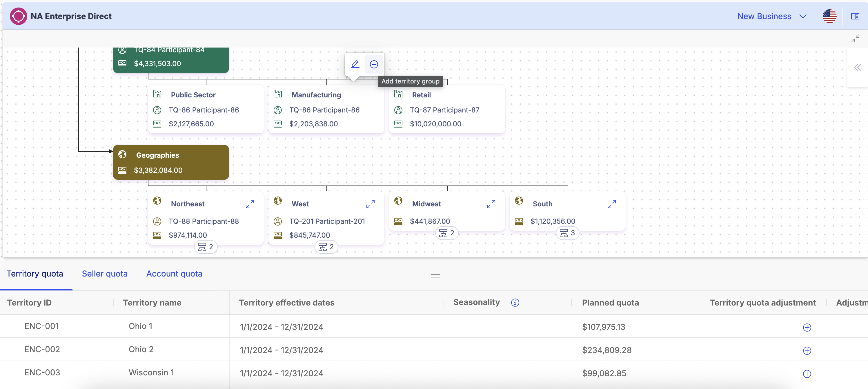Expand the South territory card
The width and height of the screenshot is (868, 389).
[612, 204]
